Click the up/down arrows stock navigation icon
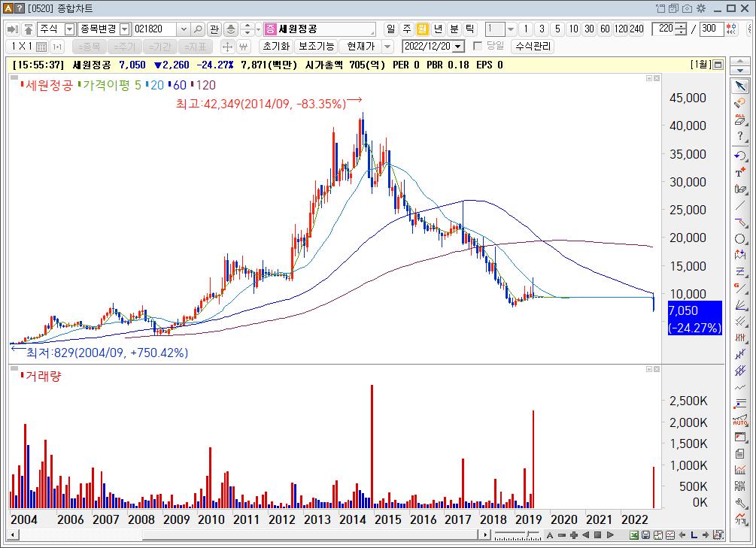Viewport: 756px width, 548px height. pos(247,29)
